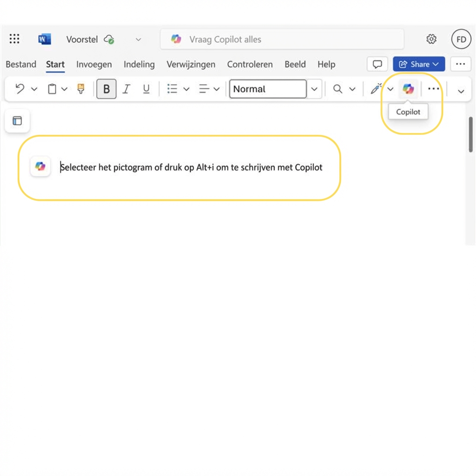Toggle bold formatting
This screenshot has height=476, width=476.
pos(106,89)
